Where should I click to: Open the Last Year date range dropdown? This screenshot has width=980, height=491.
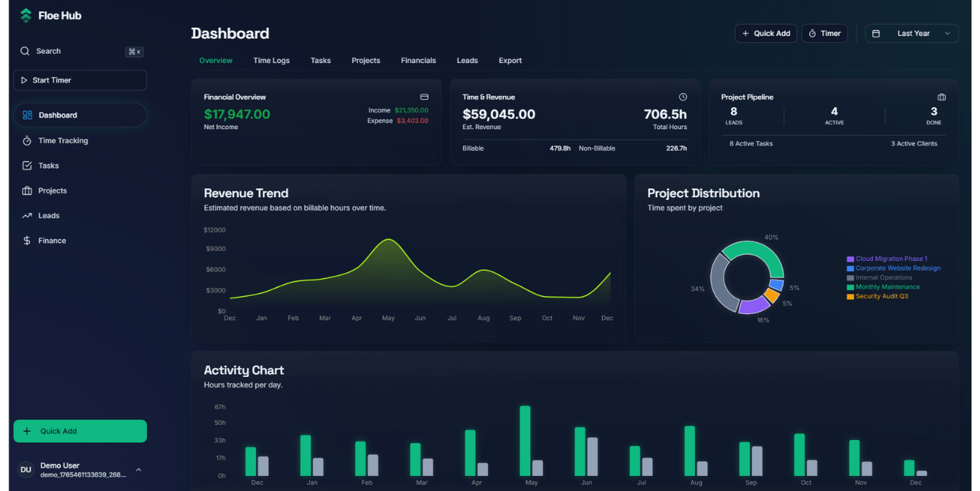(x=911, y=33)
